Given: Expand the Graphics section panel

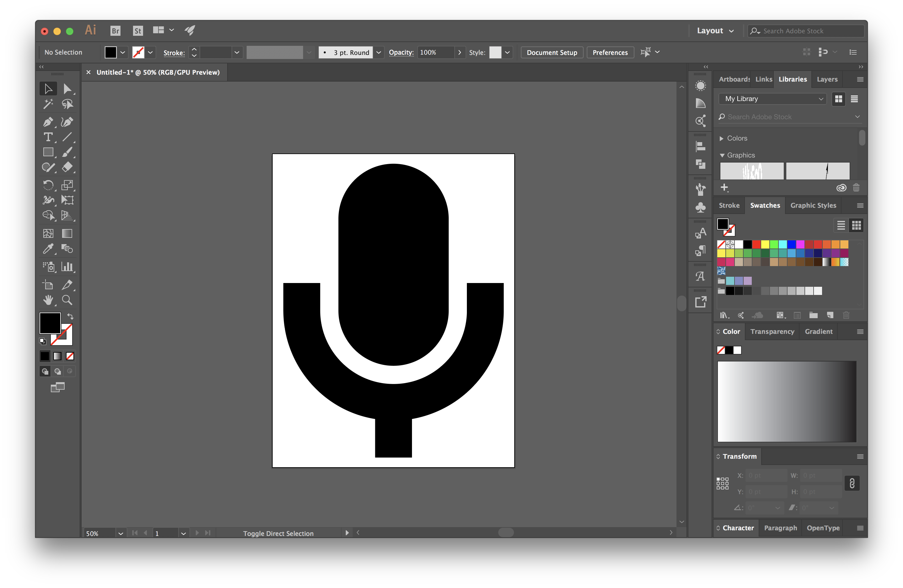Looking at the screenshot, I should click(722, 155).
